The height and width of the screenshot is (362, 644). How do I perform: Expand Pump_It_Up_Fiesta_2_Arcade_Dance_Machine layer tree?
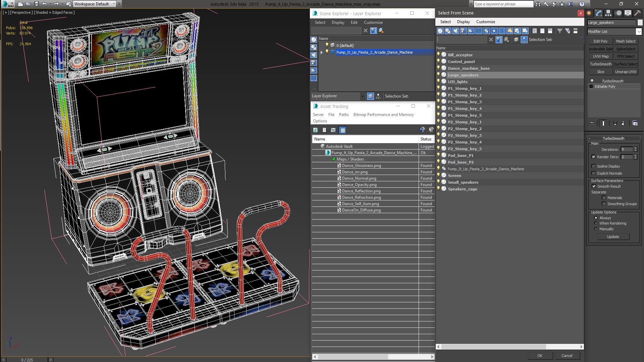click(322, 52)
